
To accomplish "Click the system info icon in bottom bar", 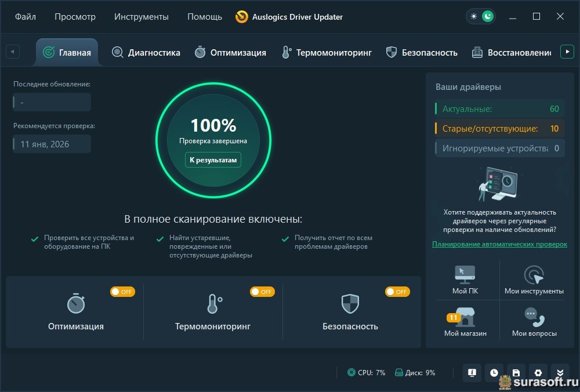I will point(472,373).
